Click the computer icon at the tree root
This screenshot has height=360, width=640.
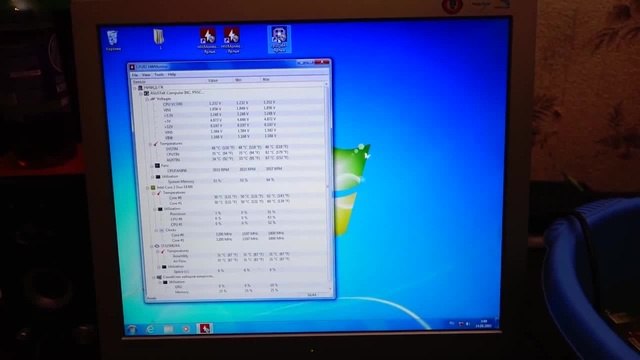coord(140,88)
